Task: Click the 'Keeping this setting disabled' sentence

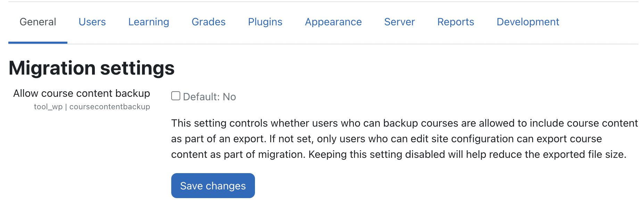Action: (467, 154)
